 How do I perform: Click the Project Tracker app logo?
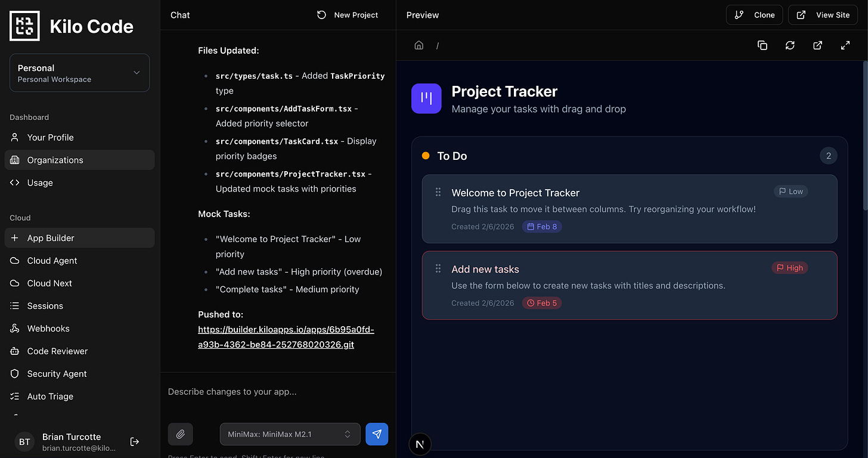click(426, 98)
